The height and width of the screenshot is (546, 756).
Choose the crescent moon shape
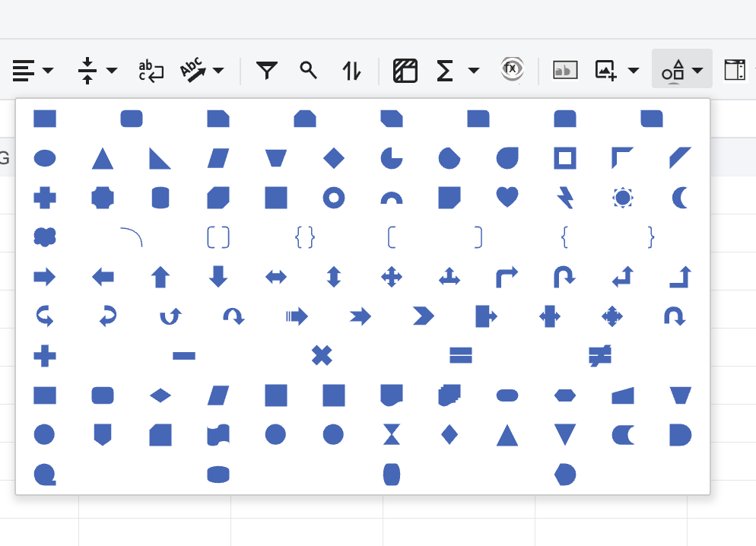(680, 198)
